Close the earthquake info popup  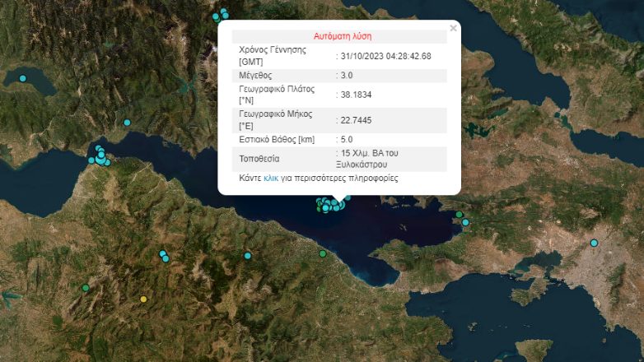coord(453,28)
